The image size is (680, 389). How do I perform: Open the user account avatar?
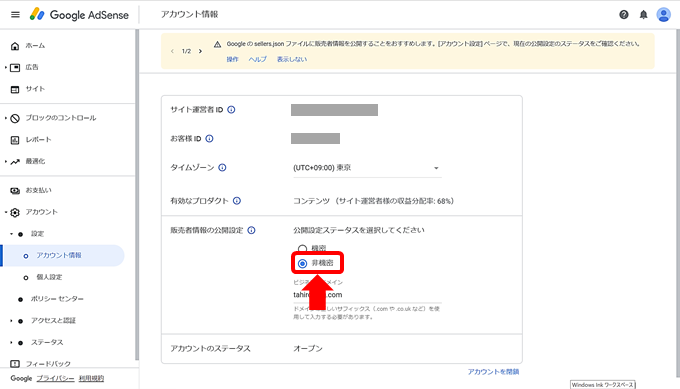click(664, 15)
